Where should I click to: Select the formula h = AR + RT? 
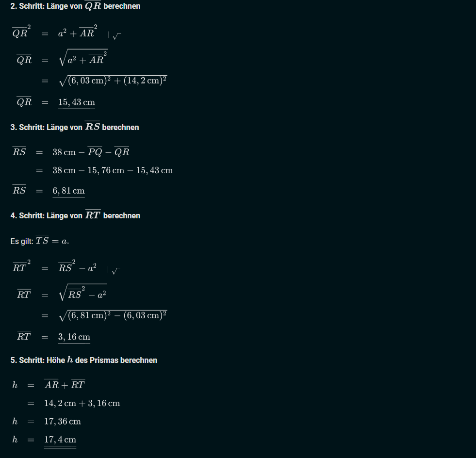pyautogui.click(x=49, y=385)
